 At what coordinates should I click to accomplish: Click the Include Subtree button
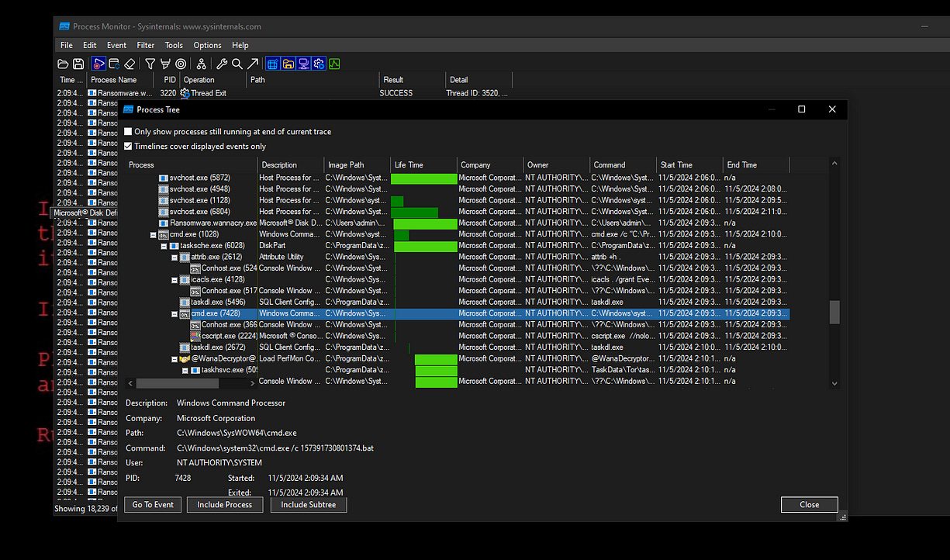pyautogui.click(x=309, y=504)
